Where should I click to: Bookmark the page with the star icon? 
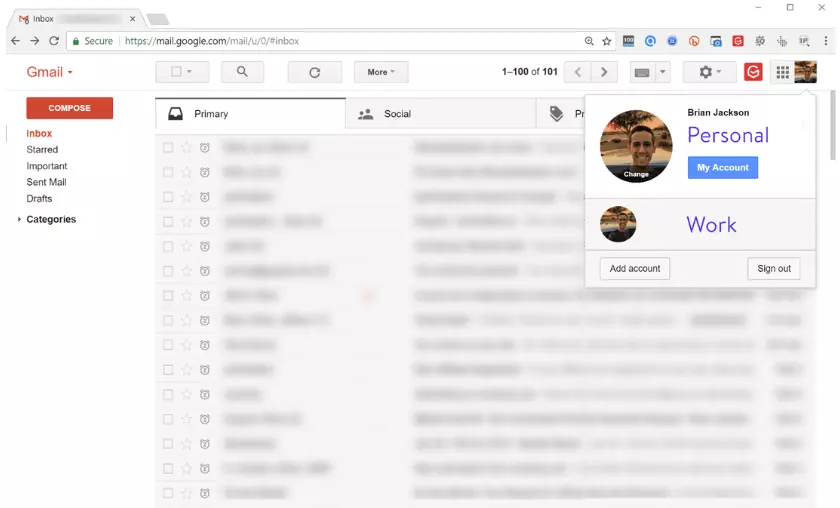606,41
